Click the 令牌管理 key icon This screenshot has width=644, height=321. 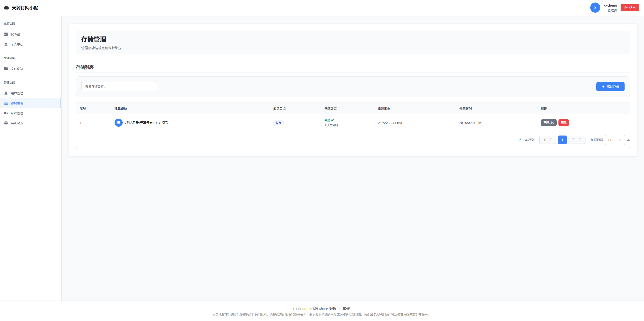(6, 113)
